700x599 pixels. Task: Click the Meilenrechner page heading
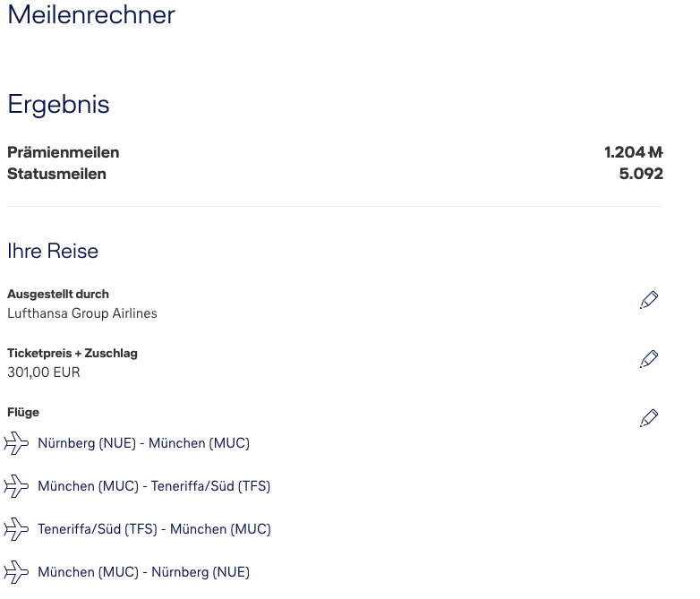coord(91,15)
